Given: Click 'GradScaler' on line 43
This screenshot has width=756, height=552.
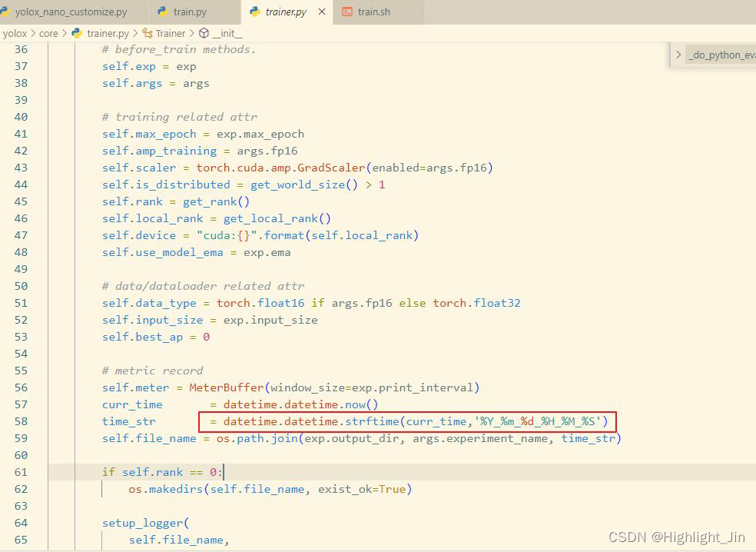Looking at the screenshot, I should tap(331, 168).
